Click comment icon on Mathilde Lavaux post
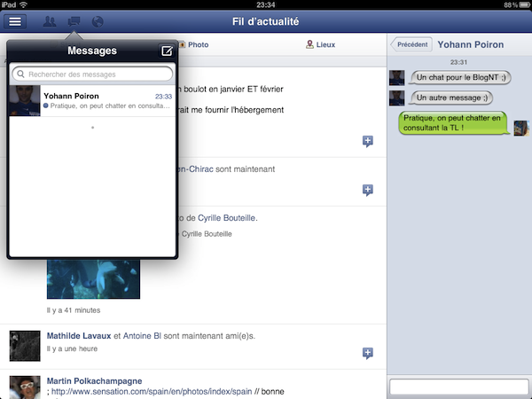Image resolution: width=532 pixels, height=399 pixels. [x=368, y=353]
